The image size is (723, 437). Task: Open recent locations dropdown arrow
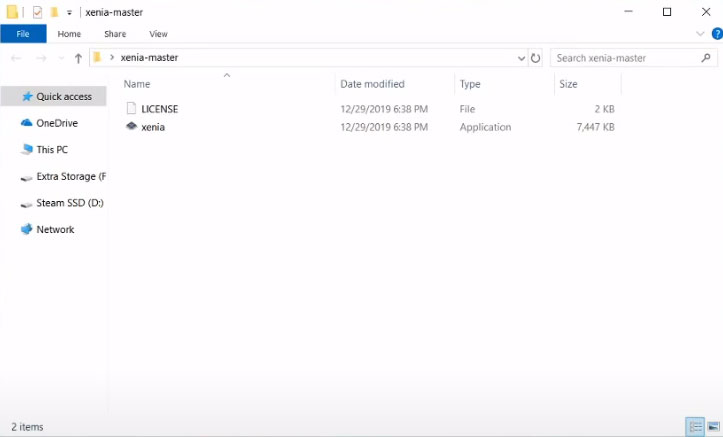coord(61,58)
